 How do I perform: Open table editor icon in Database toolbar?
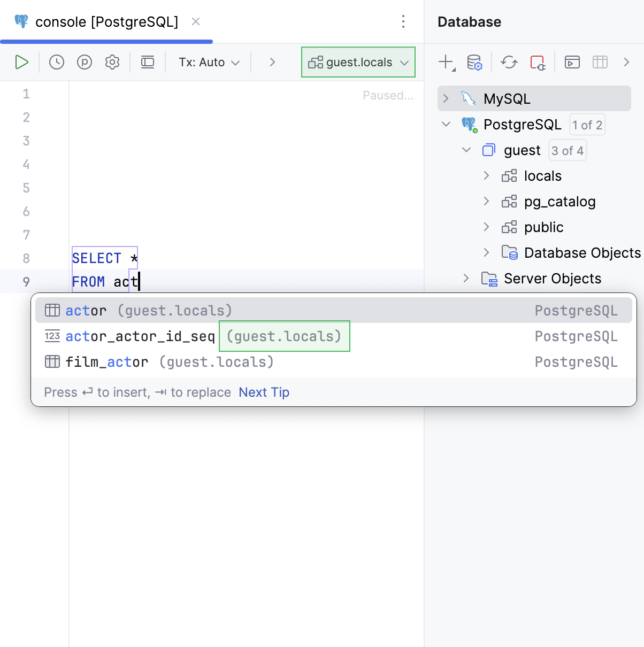(x=600, y=62)
